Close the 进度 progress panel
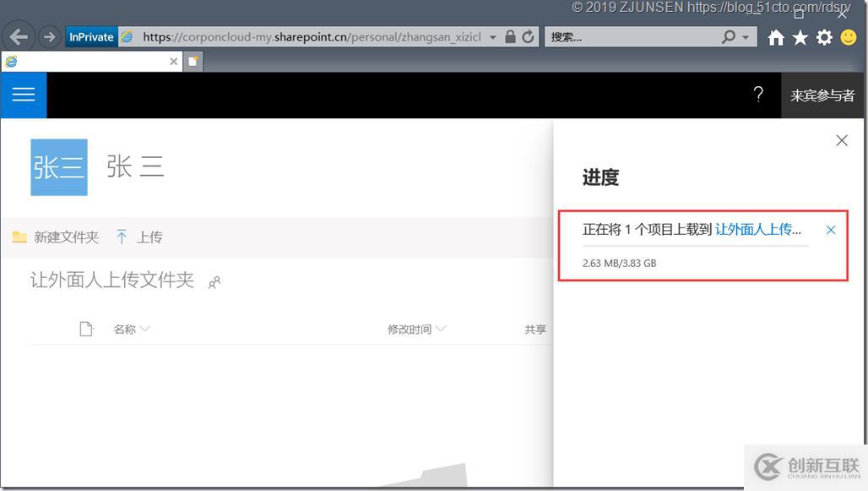 842,140
